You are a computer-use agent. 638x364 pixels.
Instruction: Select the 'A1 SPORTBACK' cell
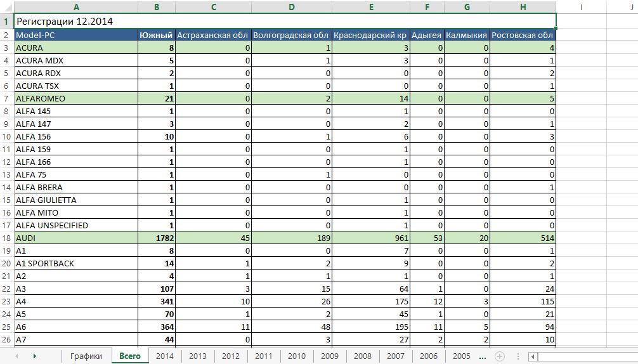click(76, 264)
